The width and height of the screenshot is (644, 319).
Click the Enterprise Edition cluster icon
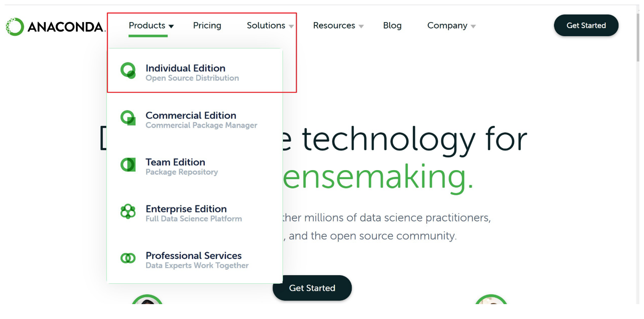(128, 211)
